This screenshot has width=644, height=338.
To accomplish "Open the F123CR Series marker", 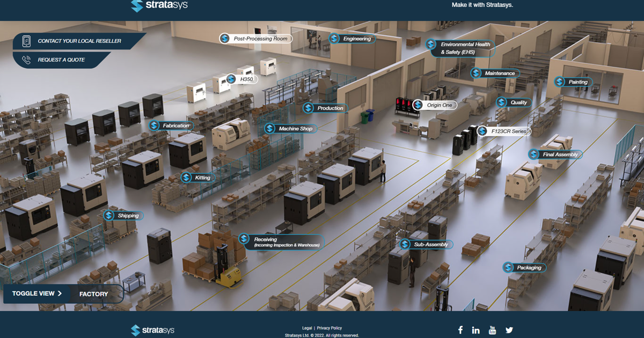I will pyautogui.click(x=503, y=130).
